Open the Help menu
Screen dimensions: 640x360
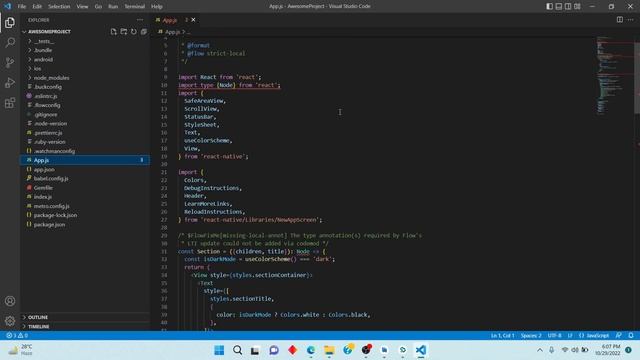(x=157, y=7)
